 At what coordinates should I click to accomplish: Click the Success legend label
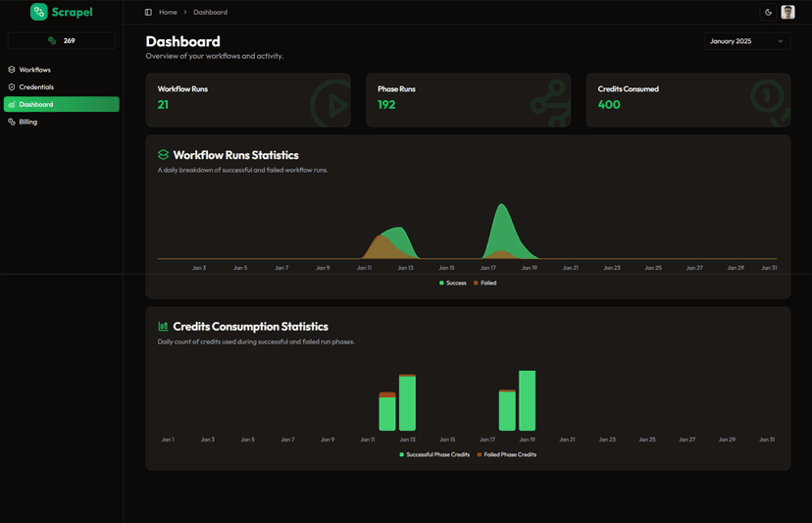(456, 283)
